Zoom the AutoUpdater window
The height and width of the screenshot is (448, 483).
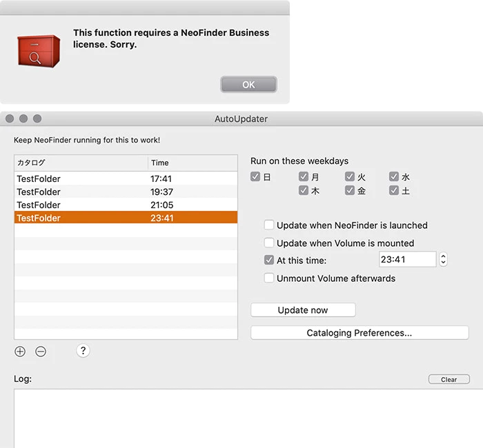[37, 119]
